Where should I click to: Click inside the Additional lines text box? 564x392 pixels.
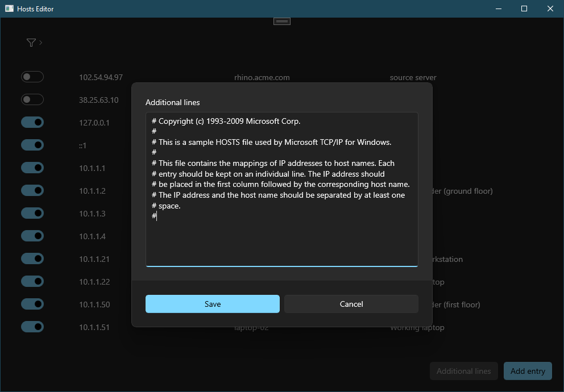point(281,189)
